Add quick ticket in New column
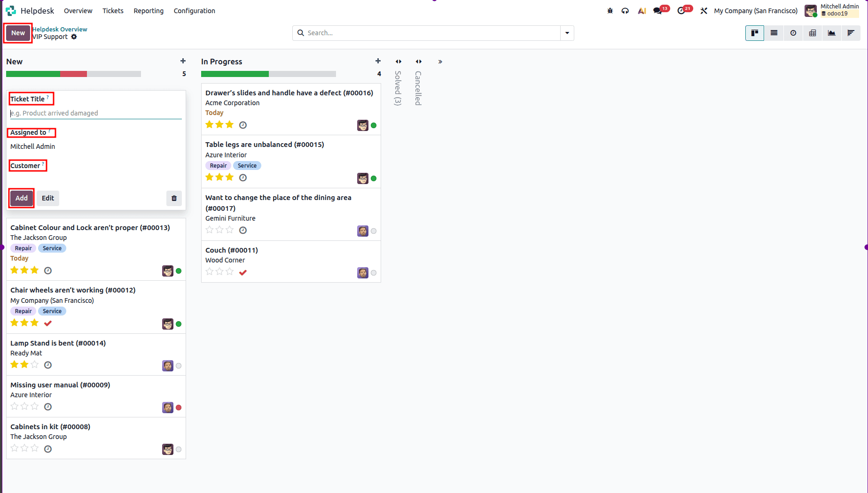 pos(183,61)
